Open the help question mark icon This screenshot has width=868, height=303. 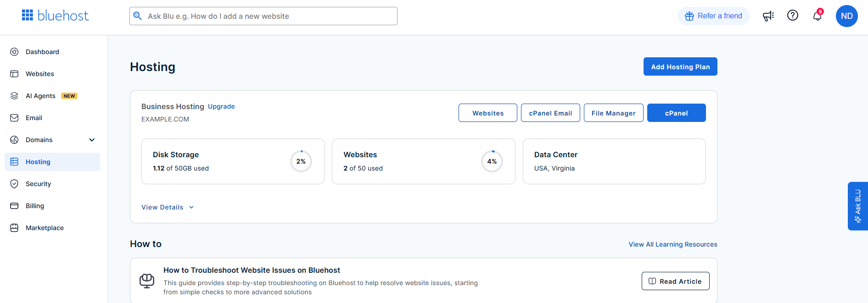click(793, 16)
